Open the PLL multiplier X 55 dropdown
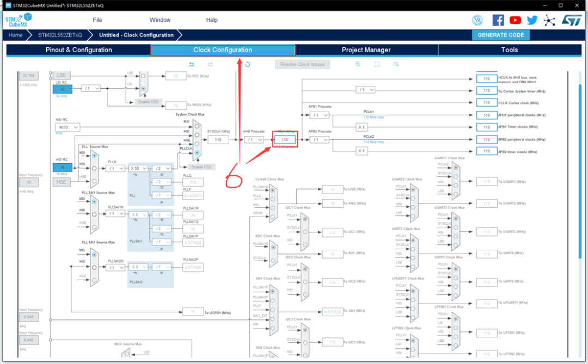588x364 pixels. (x=138, y=169)
